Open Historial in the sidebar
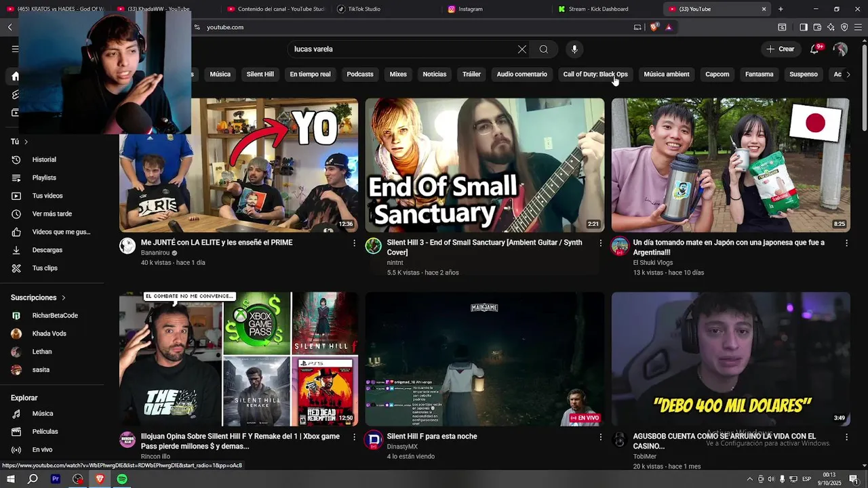 click(x=44, y=160)
